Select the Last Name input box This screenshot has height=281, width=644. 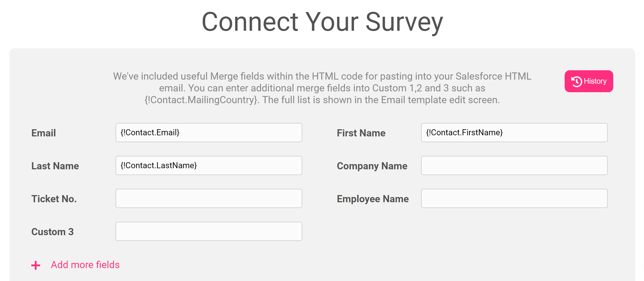[209, 165]
